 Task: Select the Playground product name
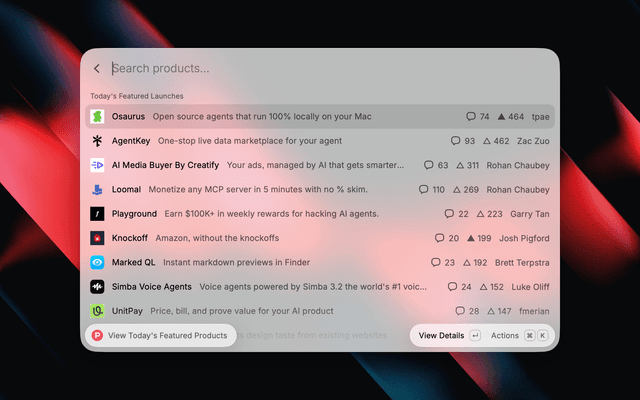pos(134,214)
